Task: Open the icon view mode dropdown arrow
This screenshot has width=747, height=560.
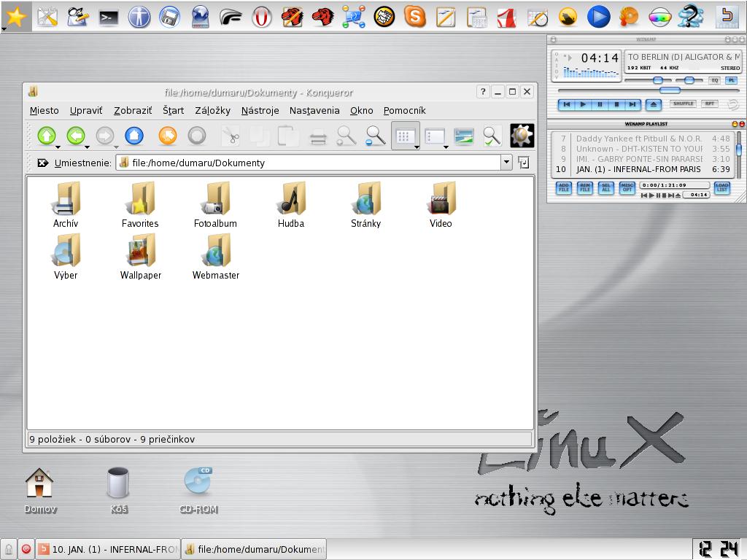Action: pyautogui.click(x=417, y=147)
